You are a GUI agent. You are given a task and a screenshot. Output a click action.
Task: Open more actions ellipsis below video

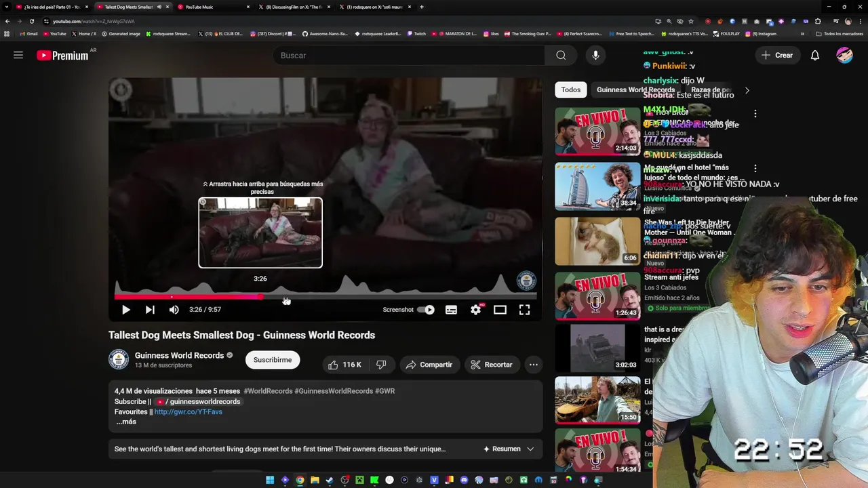[x=534, y=365]
